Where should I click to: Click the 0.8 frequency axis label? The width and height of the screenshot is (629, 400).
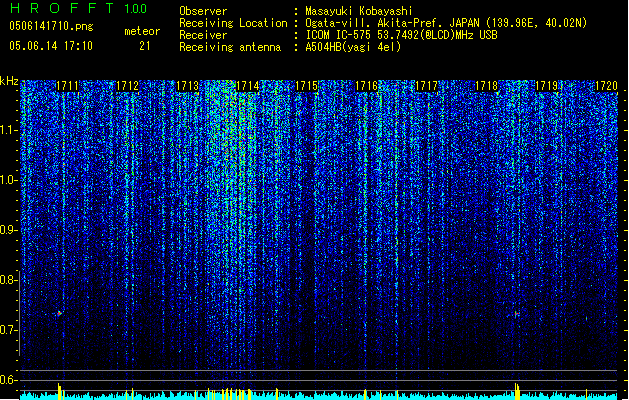(8, 280)
